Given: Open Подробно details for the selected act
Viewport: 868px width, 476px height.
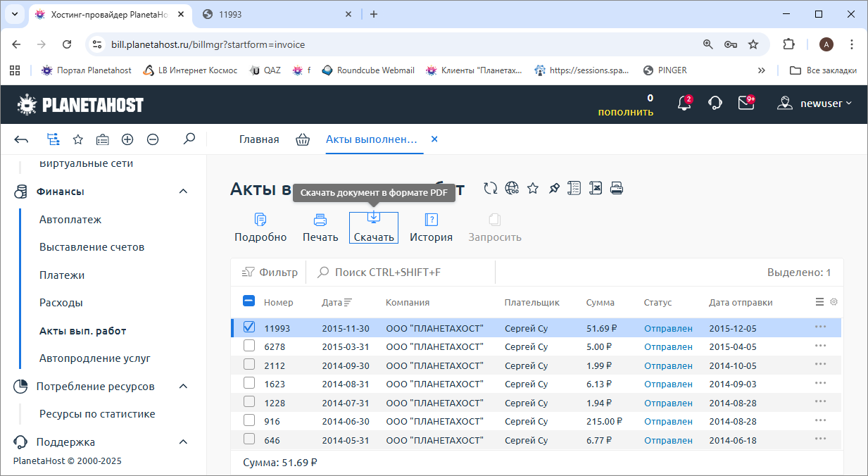Looking at the screenshot, I should click(x=260, y=227).
